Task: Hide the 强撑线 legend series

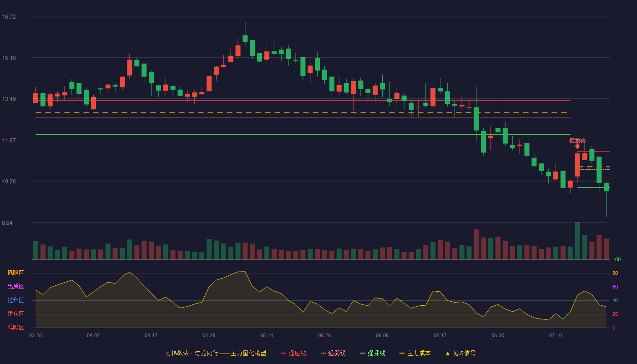Action: click(x=373, y=353)
